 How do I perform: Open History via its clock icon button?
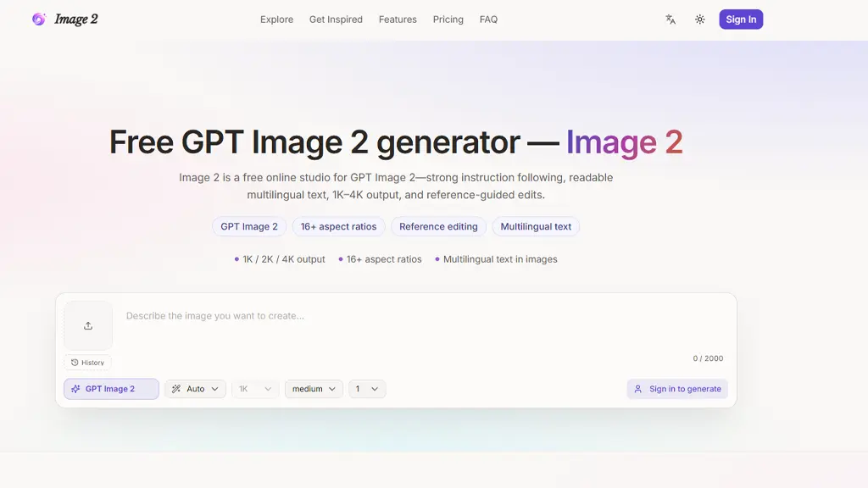(87, 363)
